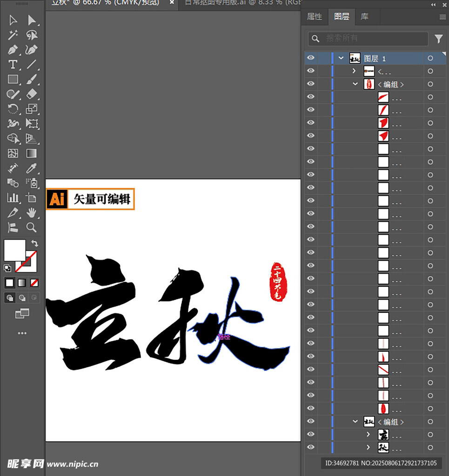Activate the Type tool
The height and width of the screenshot is (476, 449).
click(13, 65)
